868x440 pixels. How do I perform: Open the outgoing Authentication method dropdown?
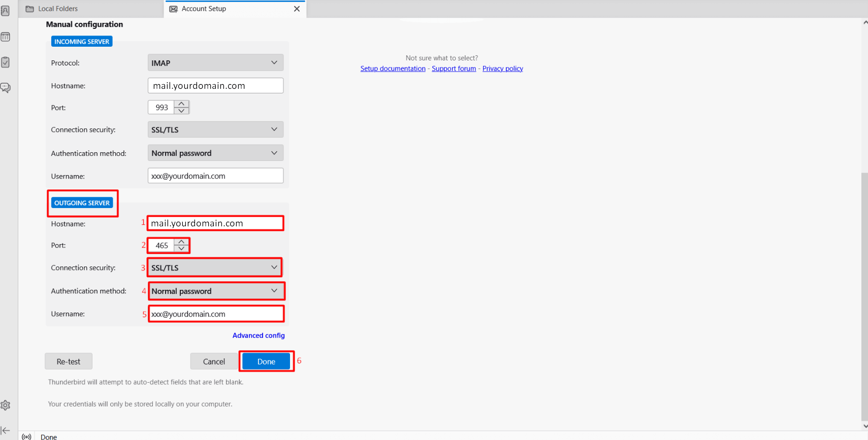(215, 291)
